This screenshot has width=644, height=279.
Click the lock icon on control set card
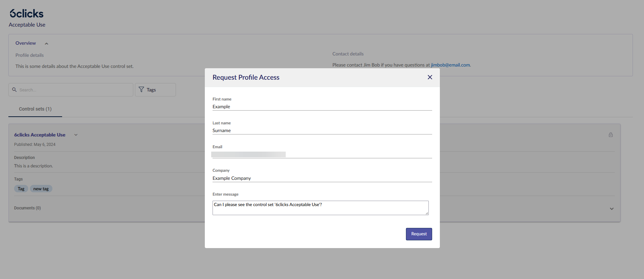[x=611, y=135]
